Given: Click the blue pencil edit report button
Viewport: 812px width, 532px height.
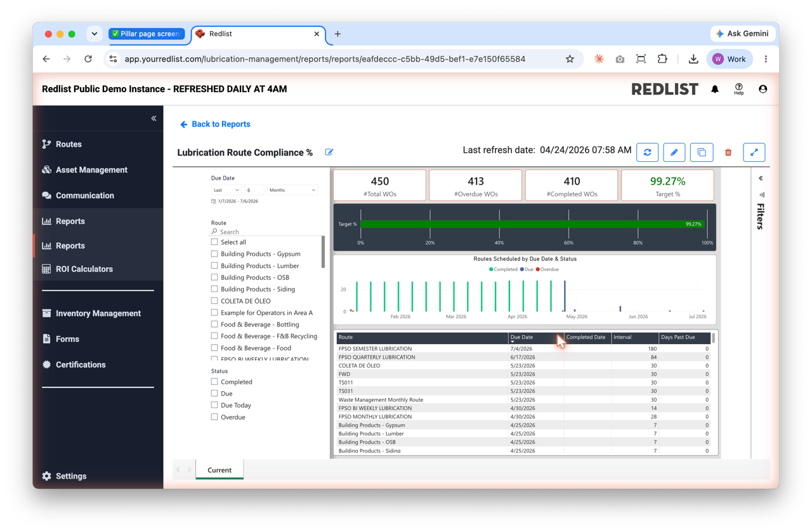Looking at the screenshot, I should 674,152.
